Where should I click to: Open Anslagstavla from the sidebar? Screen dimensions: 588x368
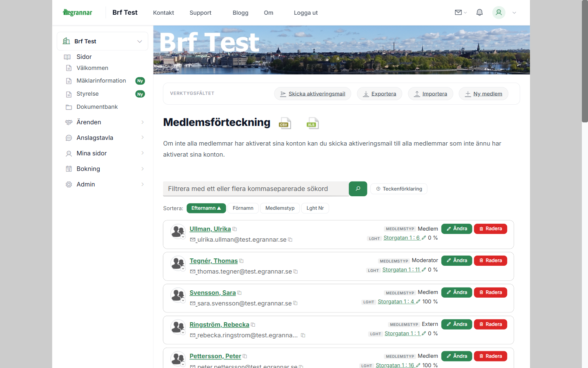click(96, 137)
